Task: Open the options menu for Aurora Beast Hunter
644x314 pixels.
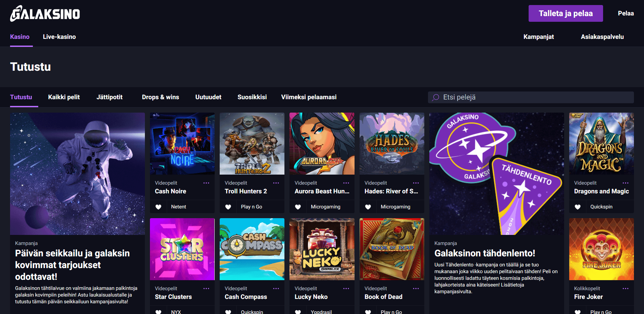Action: click(346, 183)
